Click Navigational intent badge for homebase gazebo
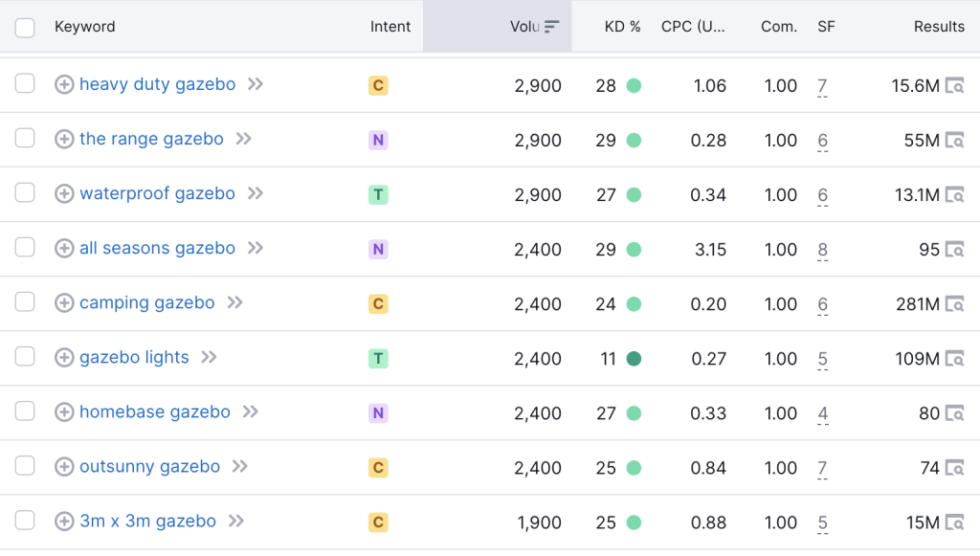Viewport: 980px width, 556px height. point(378,413)
